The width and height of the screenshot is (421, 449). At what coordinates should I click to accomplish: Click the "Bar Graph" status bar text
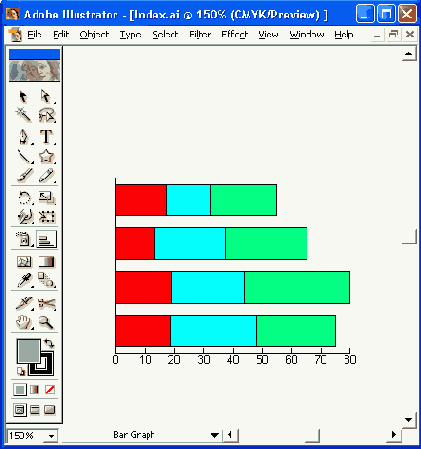[x=134, y=435]
